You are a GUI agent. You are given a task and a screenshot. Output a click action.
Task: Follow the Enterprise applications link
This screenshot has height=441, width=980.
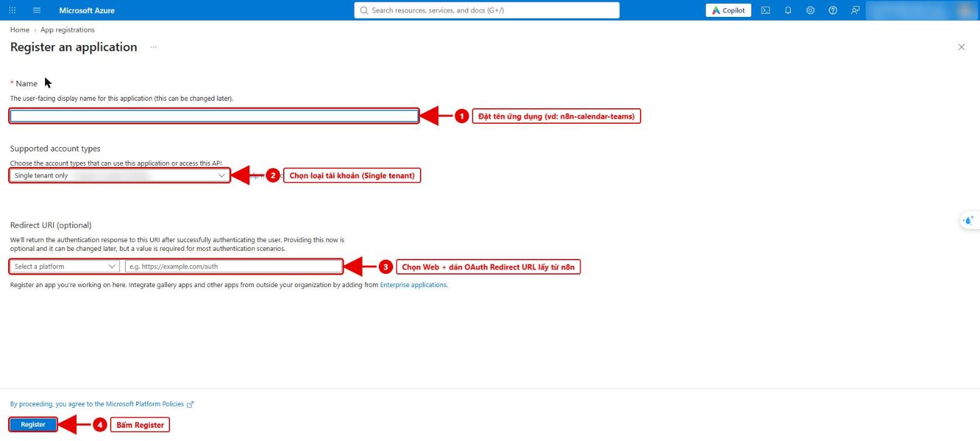tap(414, 285)
